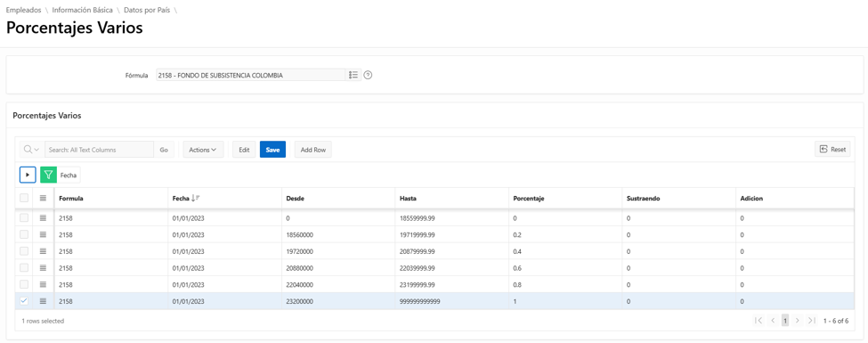Go to first page of results
The image size is (868, 343).
click(x=758, y=320)
